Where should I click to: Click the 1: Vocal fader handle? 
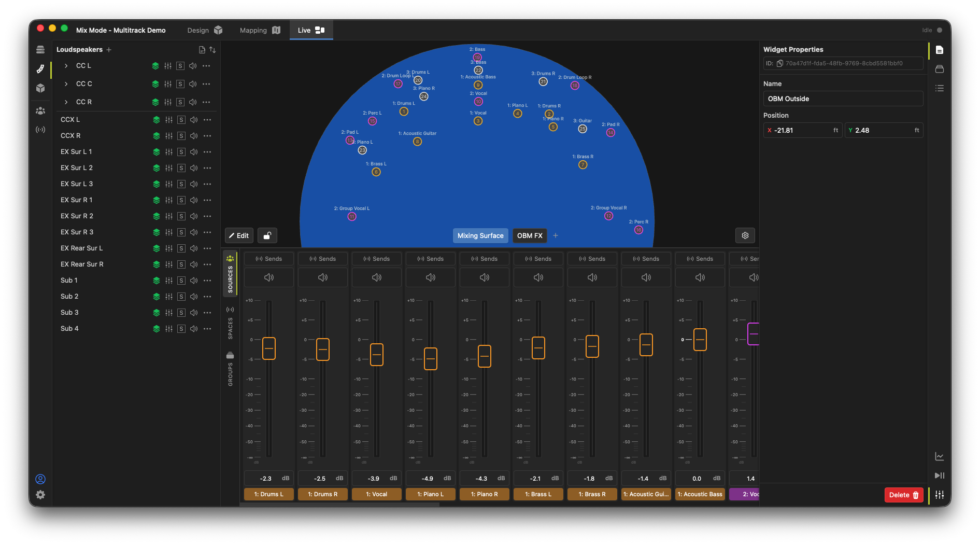tap(377, 355)
